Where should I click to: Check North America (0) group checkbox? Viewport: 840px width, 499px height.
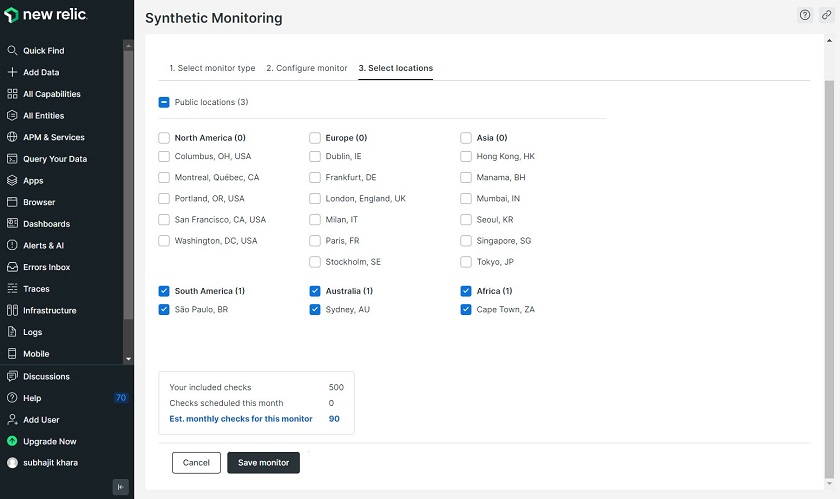164,138
